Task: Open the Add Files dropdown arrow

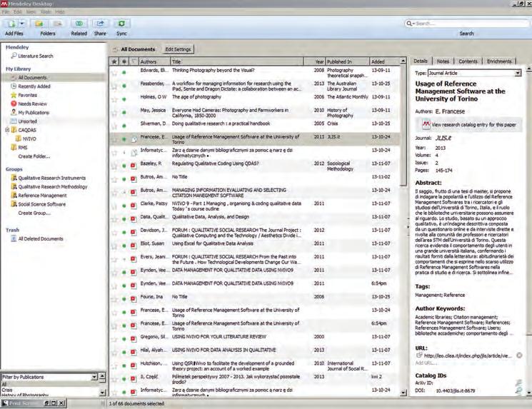Action: [x=22, y=24]
